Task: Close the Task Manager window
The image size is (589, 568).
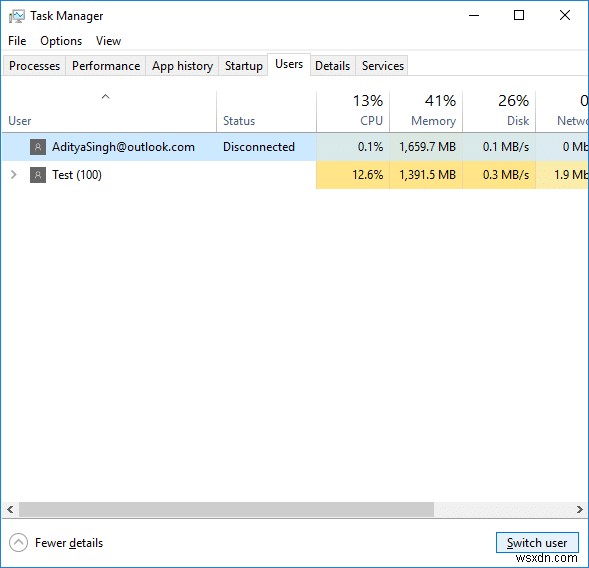Action: (x=565, y=16)
